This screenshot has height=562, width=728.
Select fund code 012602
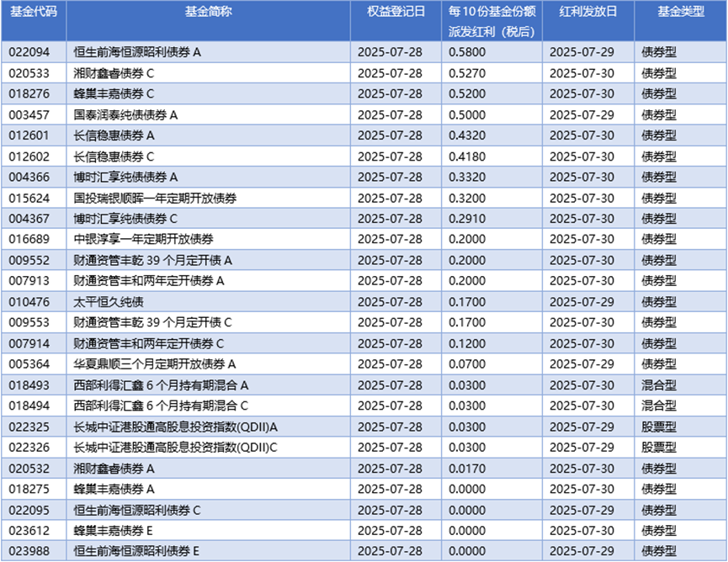click(x=29, y=156)
